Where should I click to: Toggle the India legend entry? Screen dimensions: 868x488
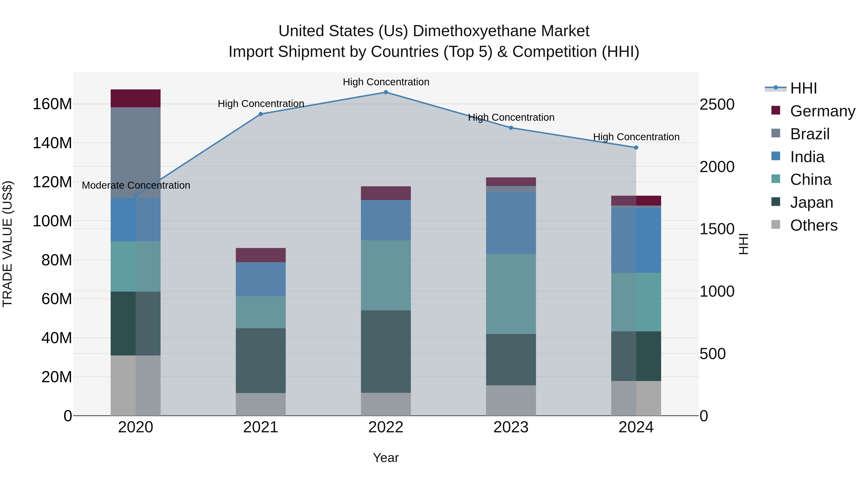[798, 157]
